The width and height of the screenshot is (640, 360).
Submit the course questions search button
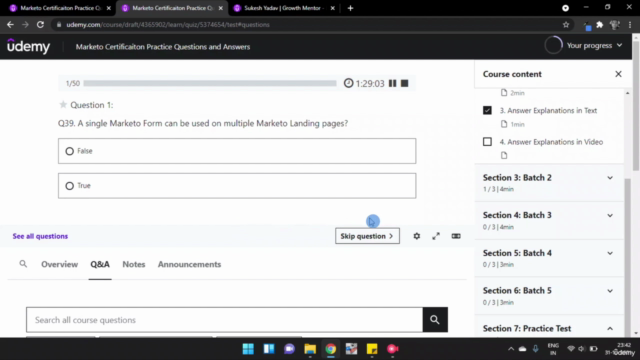tap(435, 320)
